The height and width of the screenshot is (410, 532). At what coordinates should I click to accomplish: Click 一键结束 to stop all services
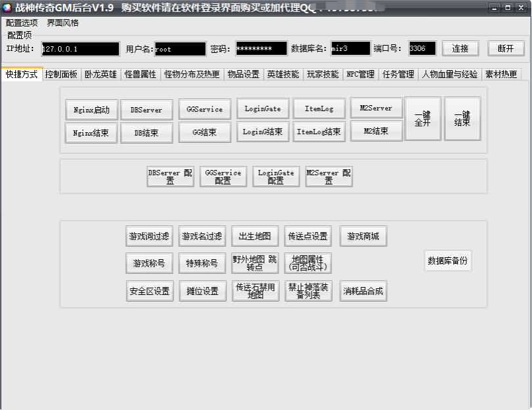point(463,119)
